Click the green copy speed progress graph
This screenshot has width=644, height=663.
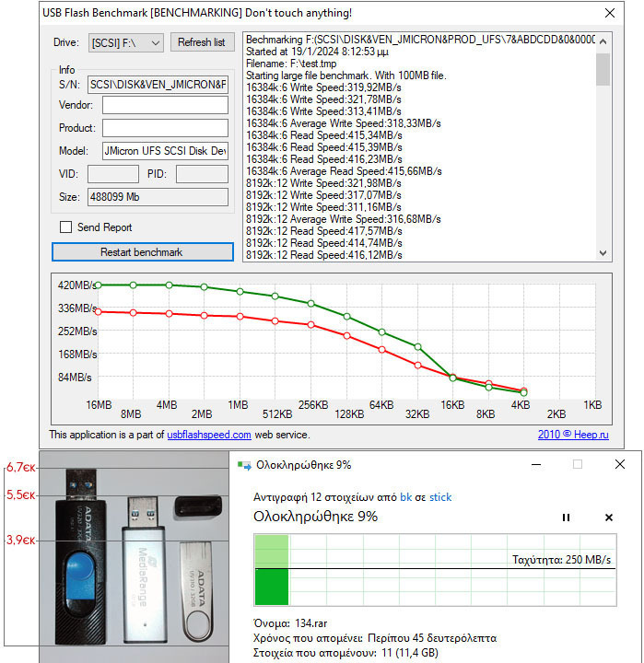click(x=433, y=569)
